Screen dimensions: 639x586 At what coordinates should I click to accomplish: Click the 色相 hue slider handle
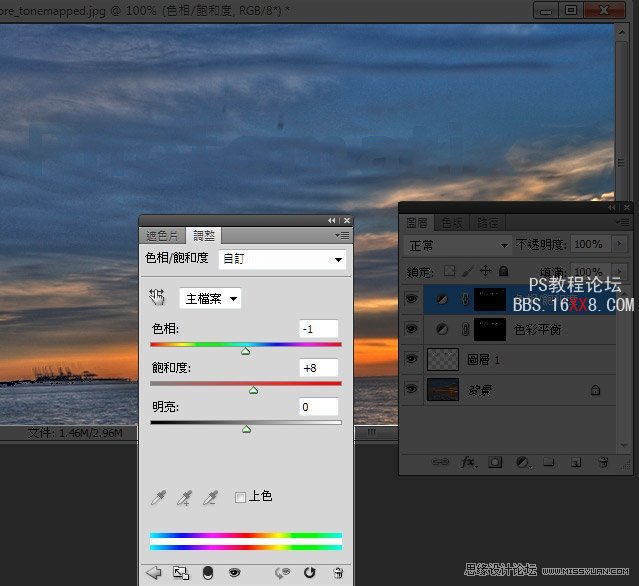tap(245, 351)
